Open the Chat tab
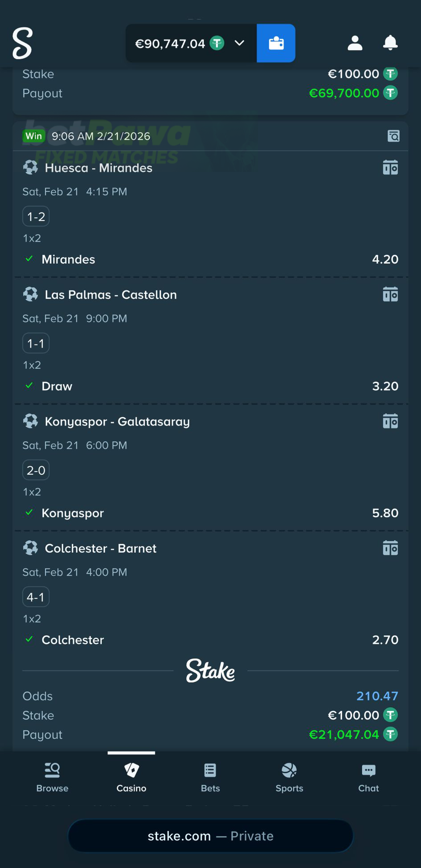This screenshot has width=421, height=868. [x=368, y=777]
